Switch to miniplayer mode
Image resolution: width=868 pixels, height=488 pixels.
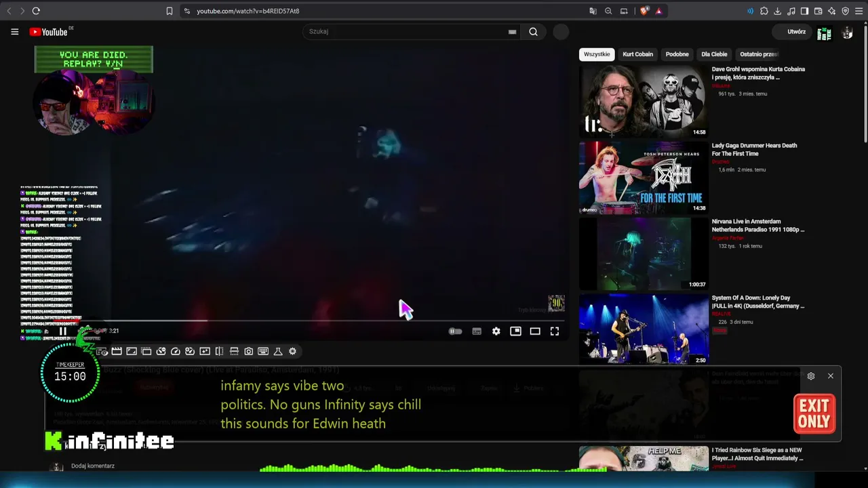coord(515,331)
